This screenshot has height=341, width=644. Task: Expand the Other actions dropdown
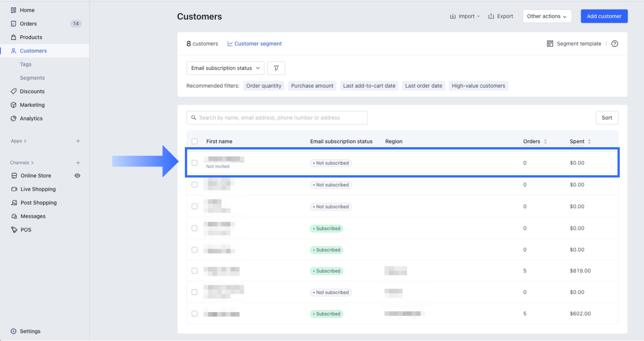tap(547, 16)
